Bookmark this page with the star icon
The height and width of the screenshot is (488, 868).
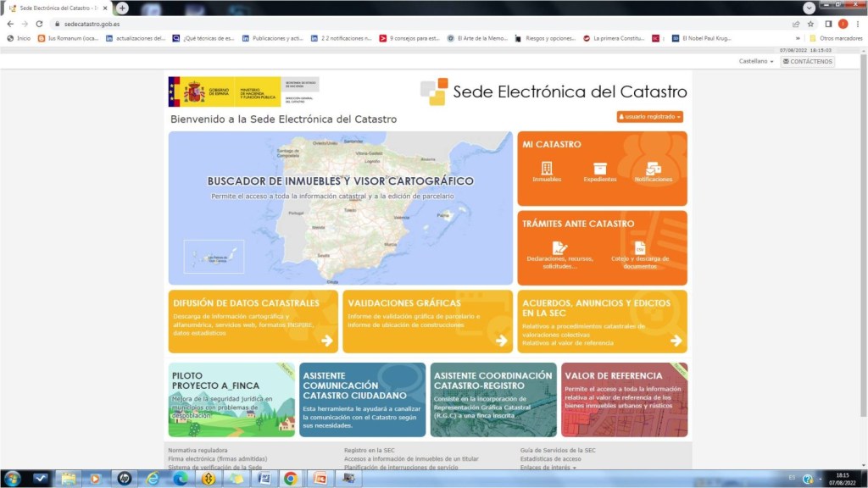click(811, 24)
